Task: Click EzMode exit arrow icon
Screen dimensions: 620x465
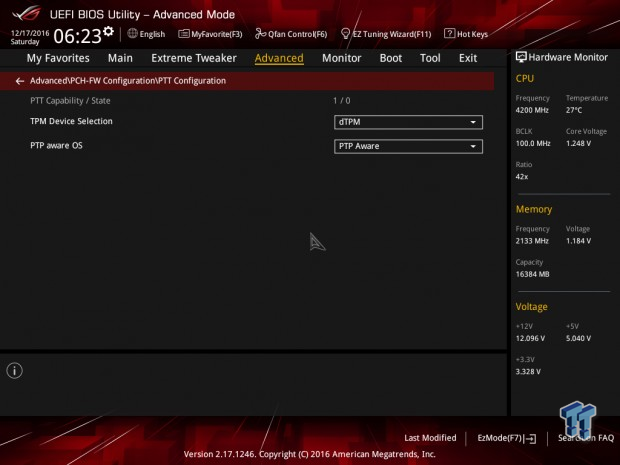Action: pos(531,439)
